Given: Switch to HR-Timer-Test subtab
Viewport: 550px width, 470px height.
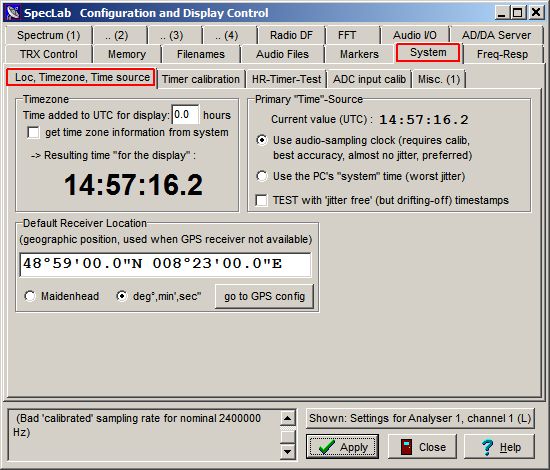Looking at the screenshot, I should point(286,79).
